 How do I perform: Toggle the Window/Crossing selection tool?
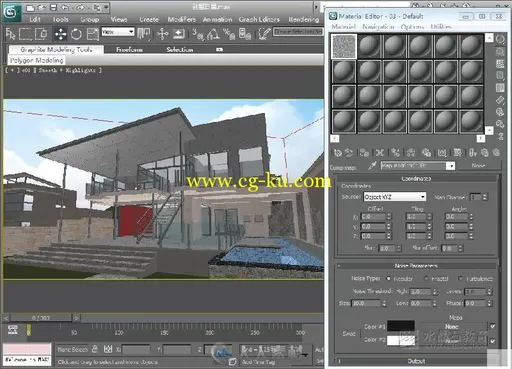click(41, 34)
